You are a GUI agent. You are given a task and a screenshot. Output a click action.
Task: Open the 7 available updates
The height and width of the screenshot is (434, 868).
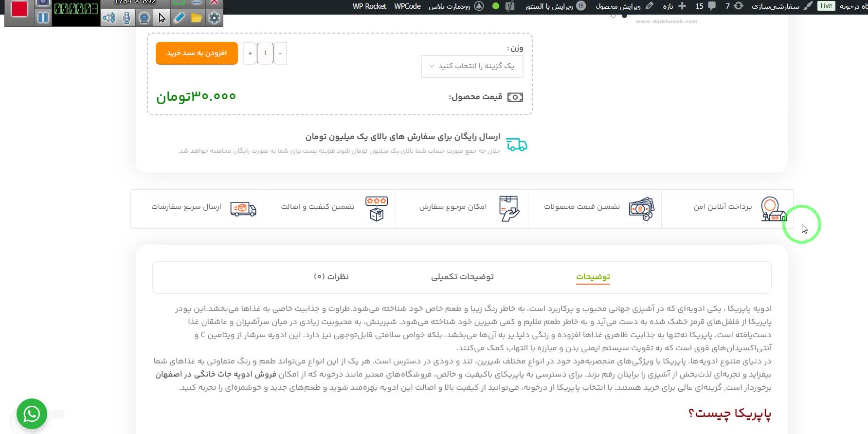pyautogui.click(x=734, y=6)
